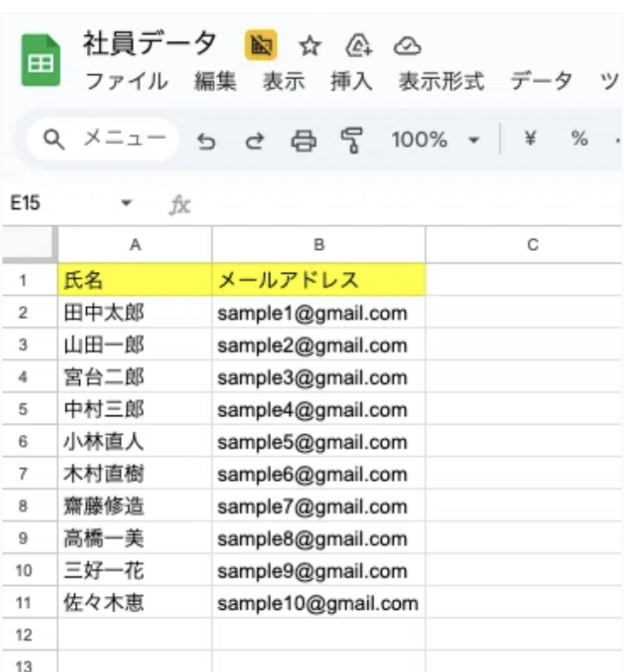Image resolution: width=629 pixels, height=672 pixels.
Task: Open the 100% zoom dropdown
Action: click(436, 140)
